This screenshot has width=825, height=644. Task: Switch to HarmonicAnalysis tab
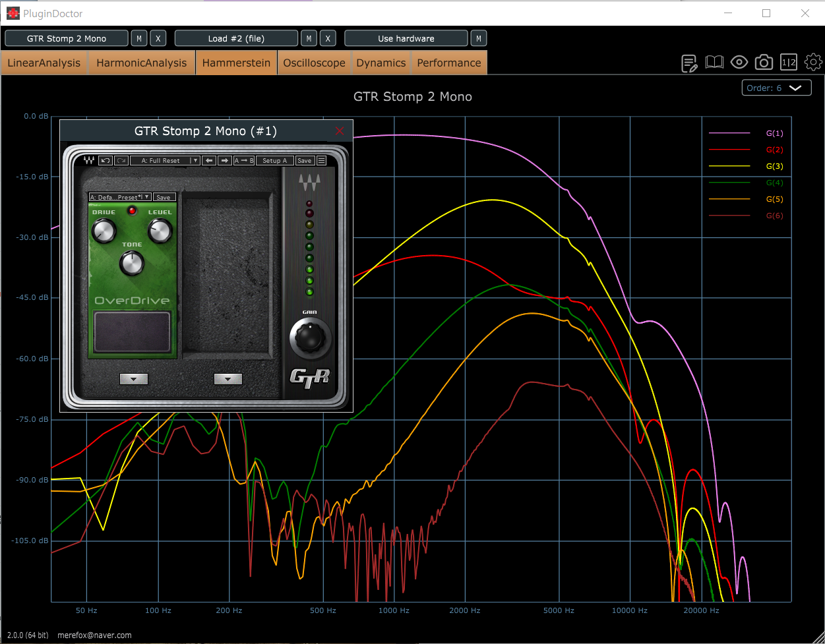[142, 63]
